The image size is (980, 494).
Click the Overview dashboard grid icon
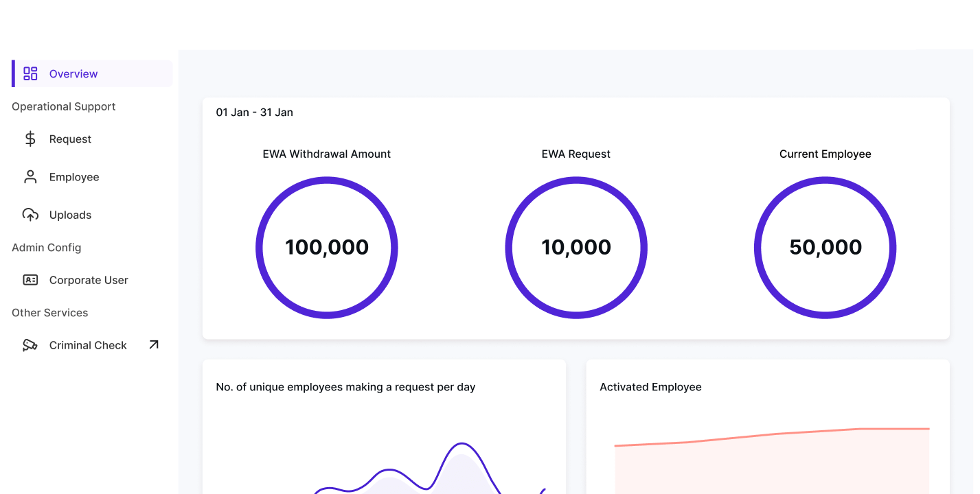(30, 74)
